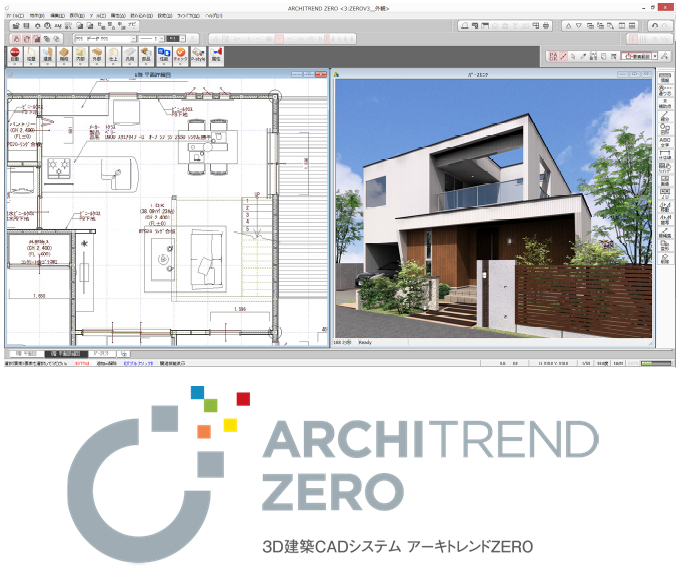The height and width of the screenshot is (576, 677).
Task: Open the 外部 exterior tool
Action: pyautogui.click(x=97, y=55)
